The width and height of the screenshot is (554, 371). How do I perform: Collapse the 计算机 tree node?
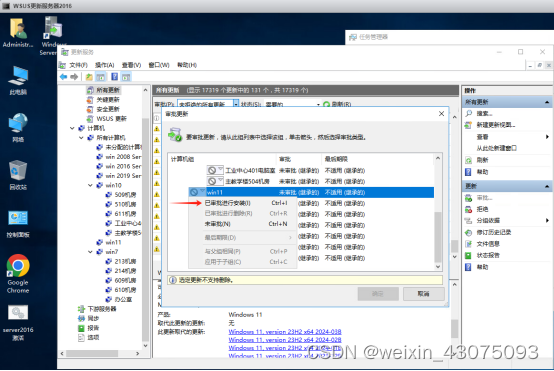point(72,128)
